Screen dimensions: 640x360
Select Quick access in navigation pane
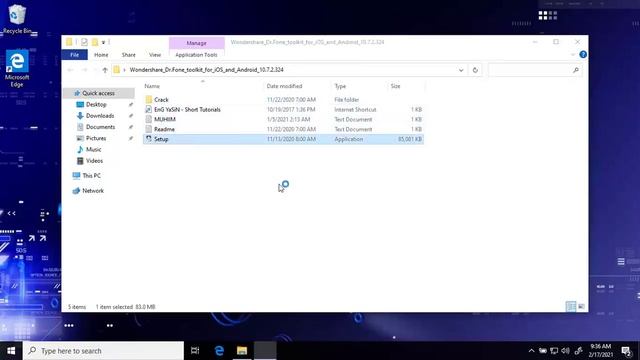[98, 93]
